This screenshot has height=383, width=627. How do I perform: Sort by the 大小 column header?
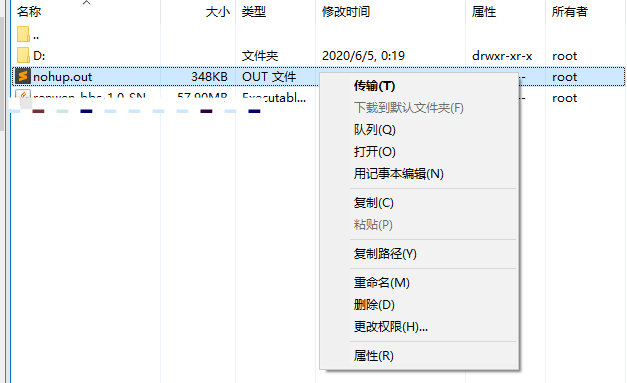[x=218, y=12]
